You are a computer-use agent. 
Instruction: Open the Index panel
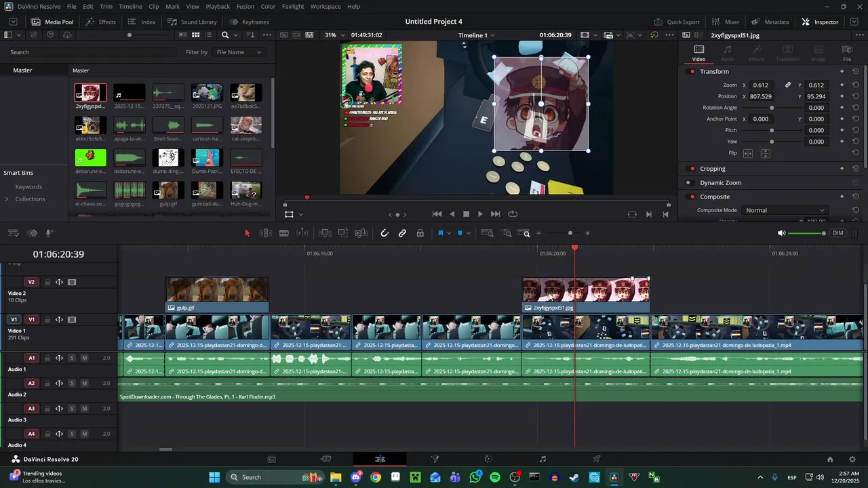[x=142, y=22]
